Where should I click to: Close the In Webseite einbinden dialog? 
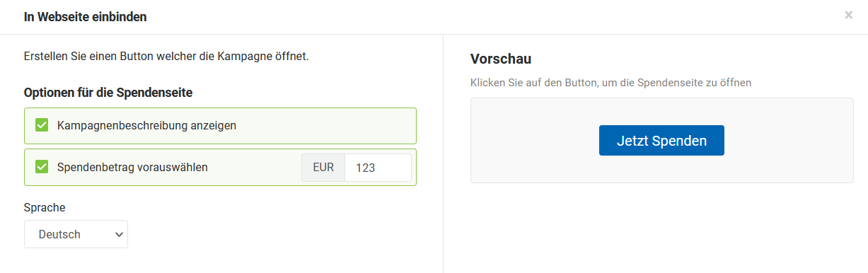click(x=848, y=15)
